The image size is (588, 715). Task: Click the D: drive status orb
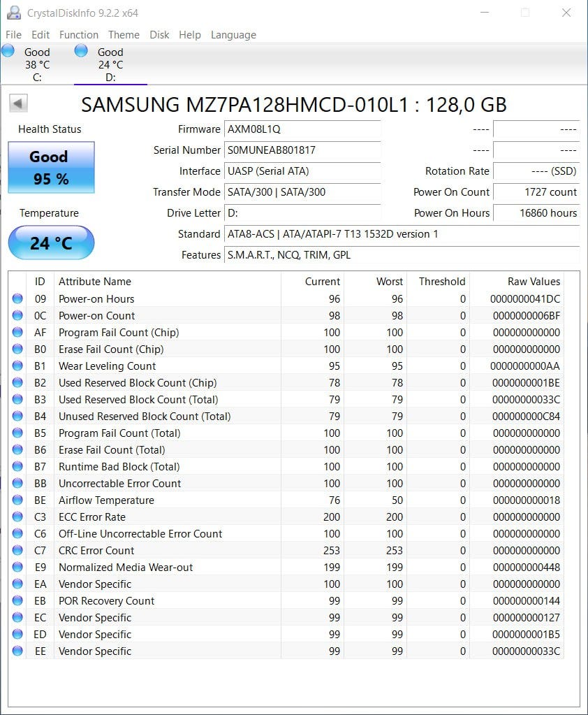(81, 50)
